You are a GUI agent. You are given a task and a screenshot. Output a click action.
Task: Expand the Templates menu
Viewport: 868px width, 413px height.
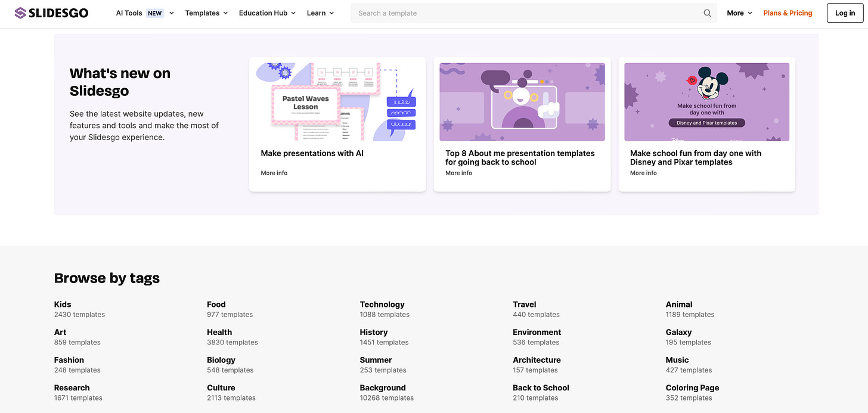pyautogui.click(x=206, y=13)
